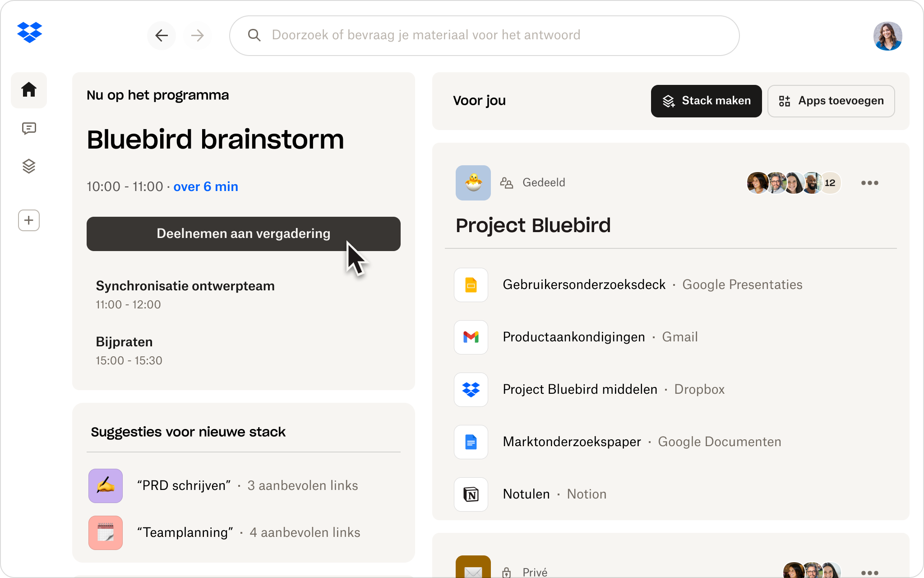
Task: Click the Project Bluebird stack title
Action: tap(533, 225)
